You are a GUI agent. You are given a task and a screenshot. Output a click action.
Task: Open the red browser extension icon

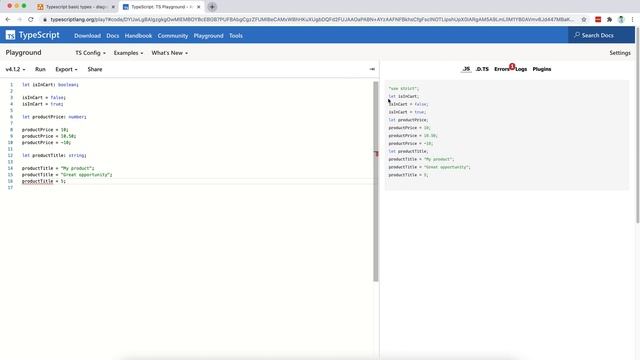pyautogui.click(x=598, y=19)
